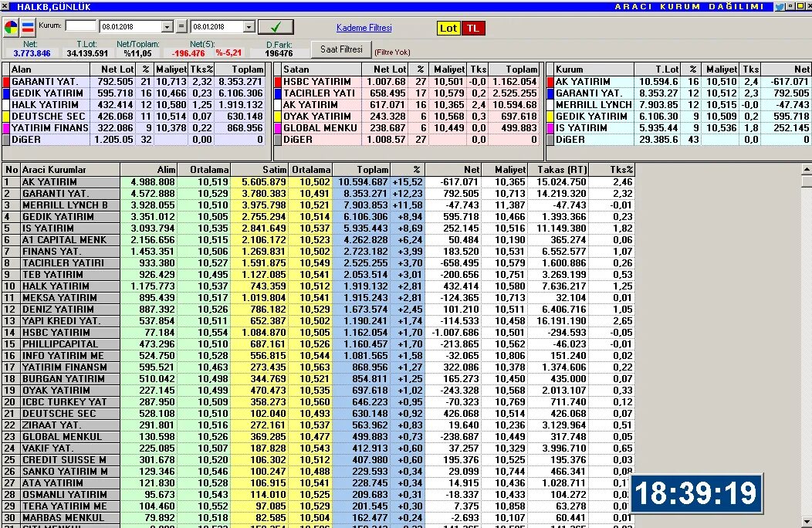The image size is (812, 528).
Task: Click the Satan table header
Action: coord(321,69)
